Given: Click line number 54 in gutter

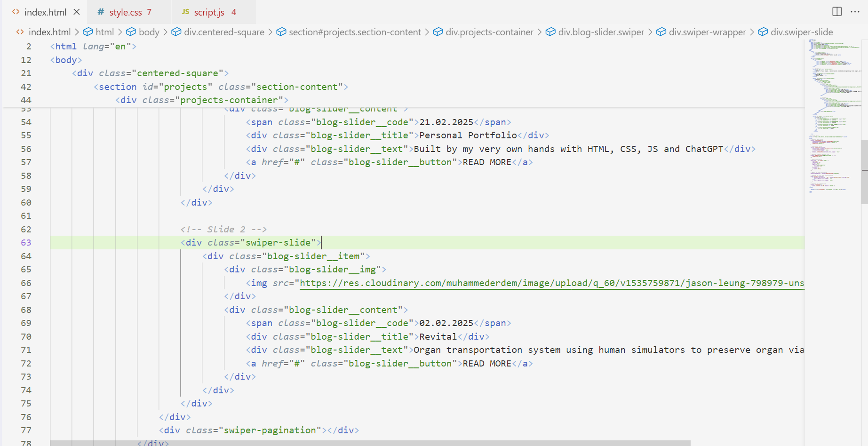Looking at the screenshot, I should (x=26, y=122).
